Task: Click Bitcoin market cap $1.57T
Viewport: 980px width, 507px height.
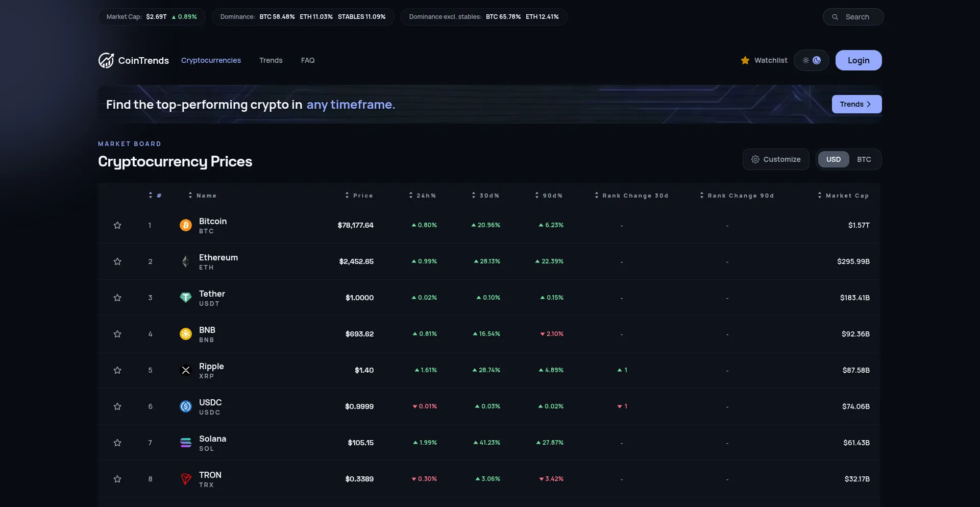Action: (x=859, y=225)
